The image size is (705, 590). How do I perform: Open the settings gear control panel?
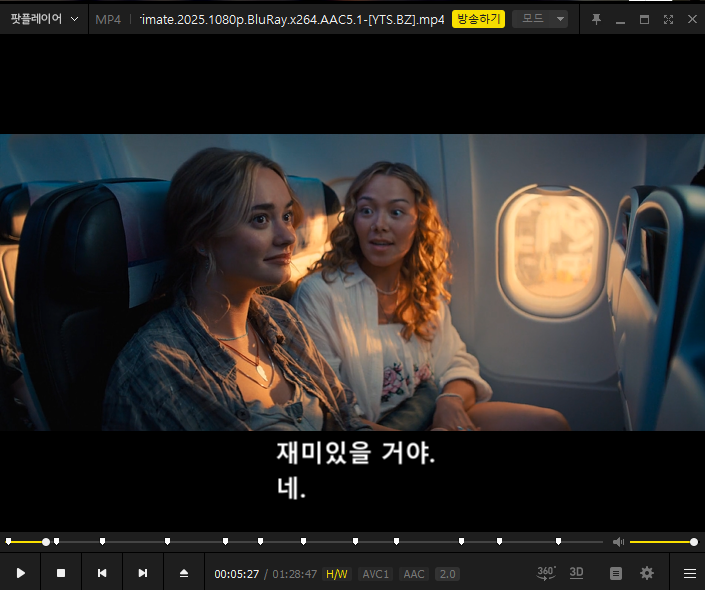(x=647, y=573)
